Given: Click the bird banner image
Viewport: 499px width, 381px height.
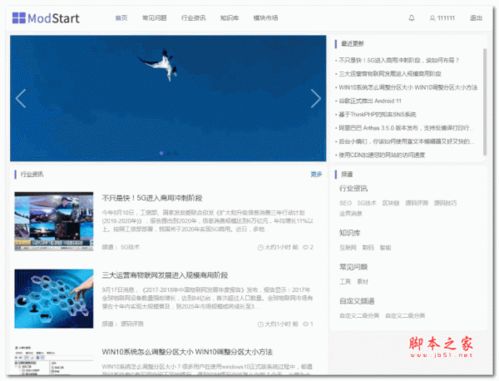Looking at the screenshot, I should 168,98.
